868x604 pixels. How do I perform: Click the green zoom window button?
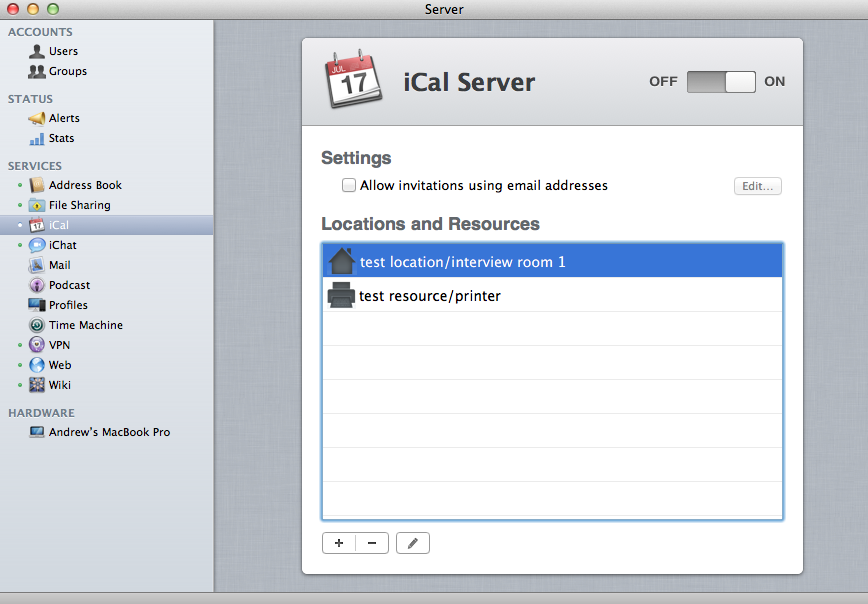coord(53,9)
